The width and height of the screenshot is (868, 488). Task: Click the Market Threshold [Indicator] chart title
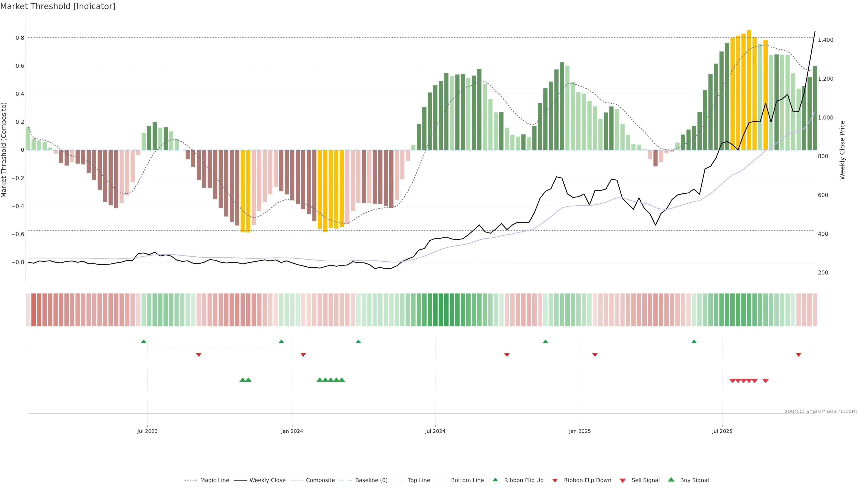pos(58,6)
